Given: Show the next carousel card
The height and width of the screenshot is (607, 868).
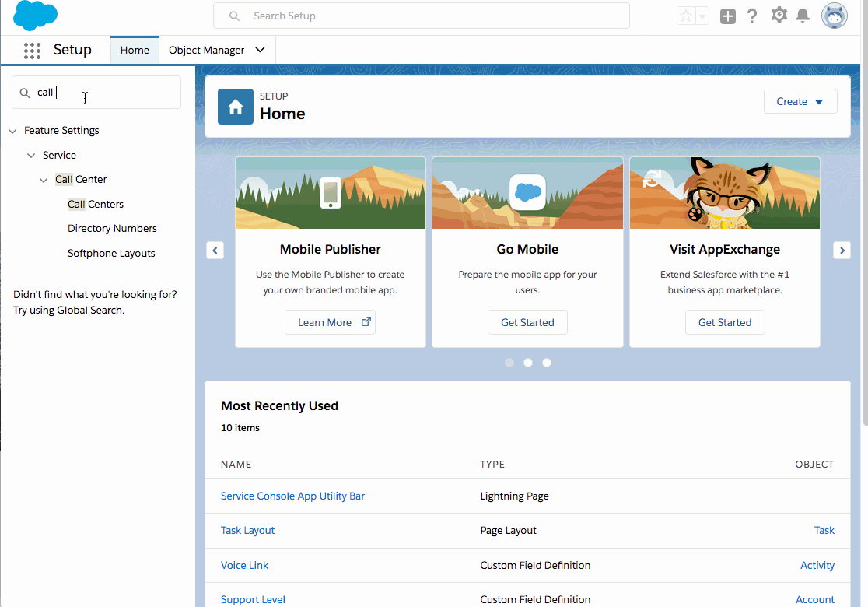Looking at the screenshot, I should [x=842, y=251].
